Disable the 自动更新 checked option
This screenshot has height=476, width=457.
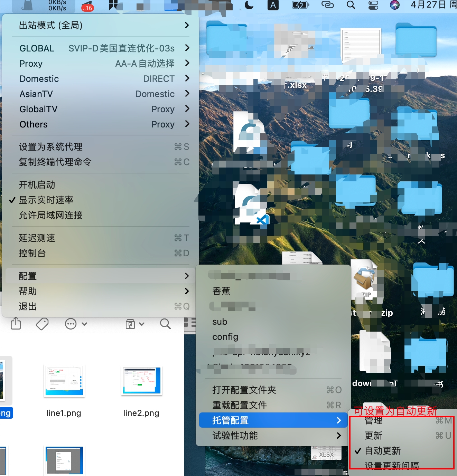coord(383,451)
